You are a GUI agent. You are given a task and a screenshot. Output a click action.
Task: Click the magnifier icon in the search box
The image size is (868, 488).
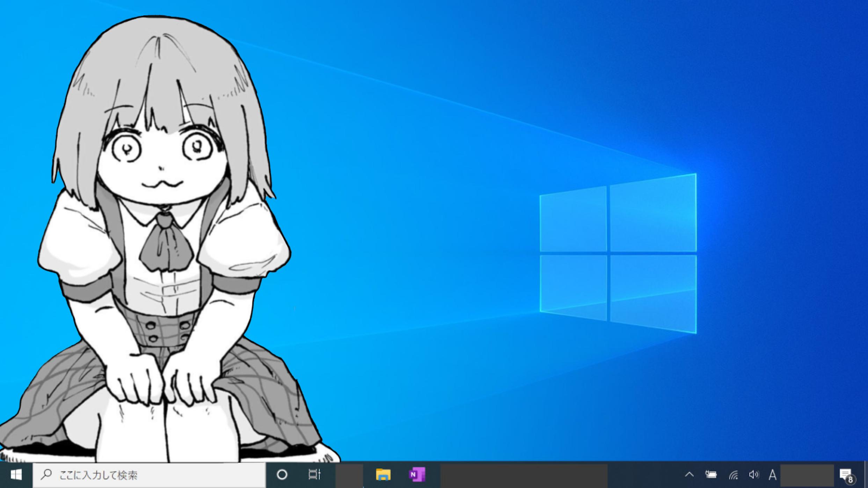[x=46, y=475]
